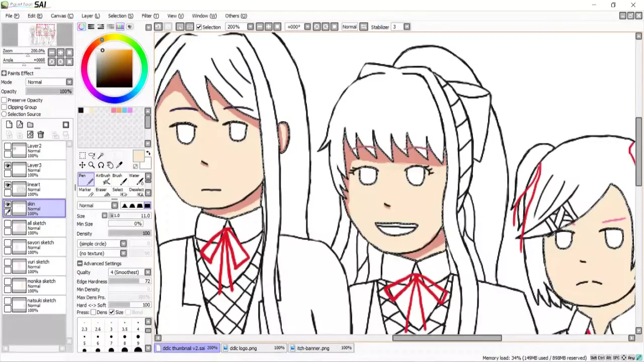This screenshot has width=644, height=362.
Task: Zoom out with navigator minus button
Action: click(52, 53)
